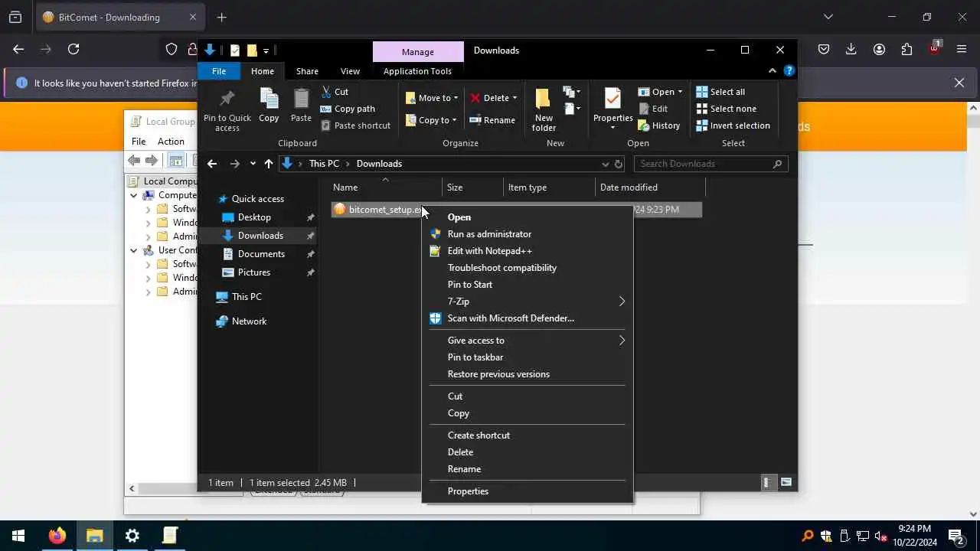Click Cut in the Clipboard group
980x551 pixels.
click(x=335, y=92)
